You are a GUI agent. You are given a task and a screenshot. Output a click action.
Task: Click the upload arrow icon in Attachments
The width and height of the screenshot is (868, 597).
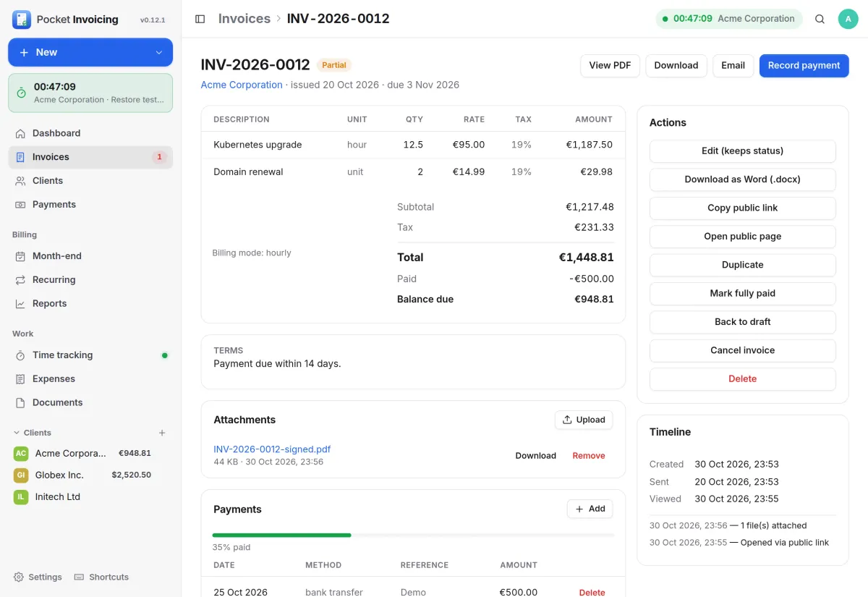pos(567,420)
